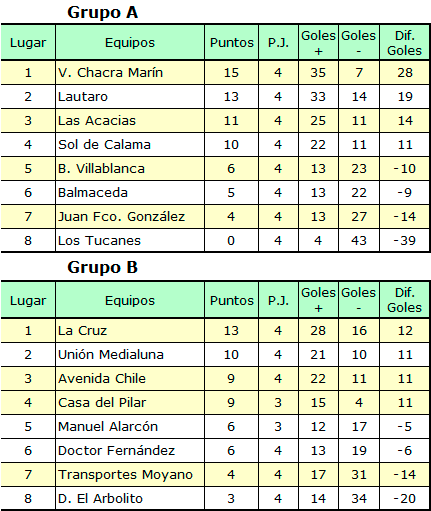This screenshot has width=431, height=511.
Task: Select the Unión Medialuna team cell
Action: [x=130, y=354]
